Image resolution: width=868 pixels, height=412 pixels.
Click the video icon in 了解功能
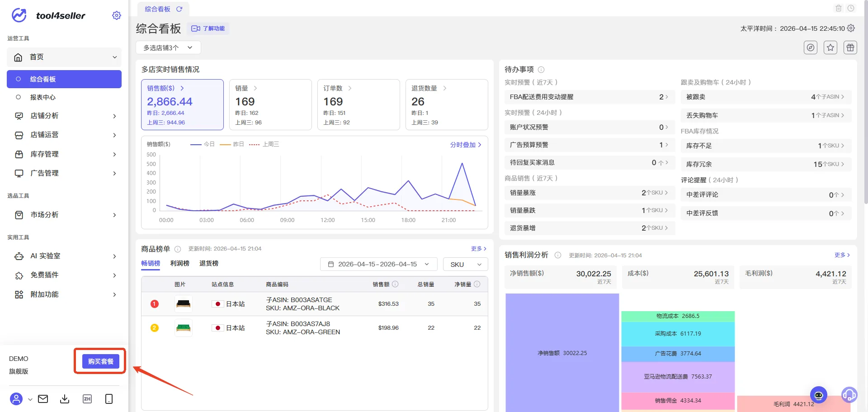pyautogui.click(x=196, y=28)
